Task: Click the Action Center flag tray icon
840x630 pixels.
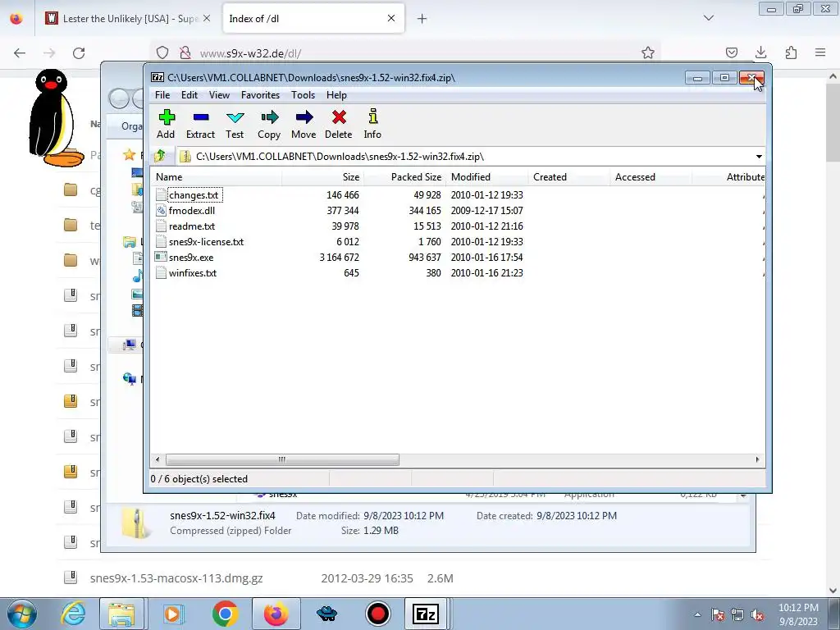Action: [718, 615]
